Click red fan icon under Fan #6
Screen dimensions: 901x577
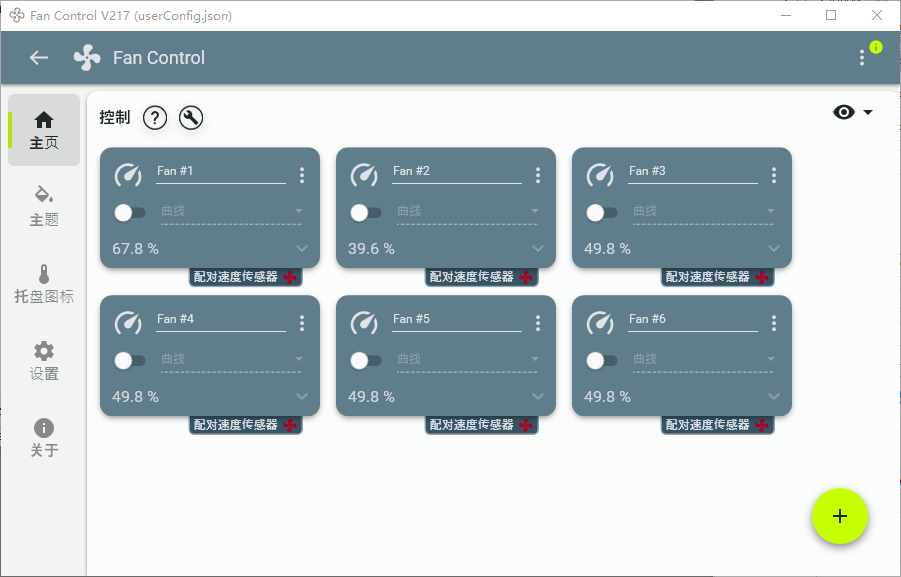pos(762,425)
